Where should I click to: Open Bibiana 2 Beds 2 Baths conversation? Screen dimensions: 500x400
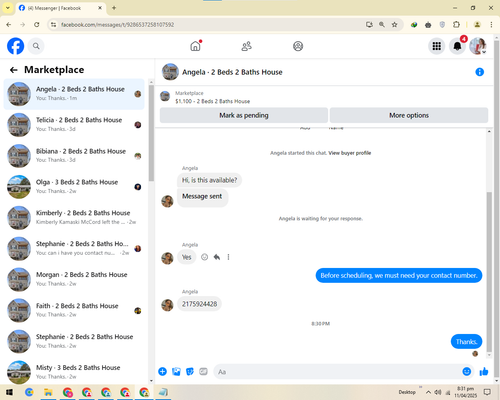coord(74,156)
